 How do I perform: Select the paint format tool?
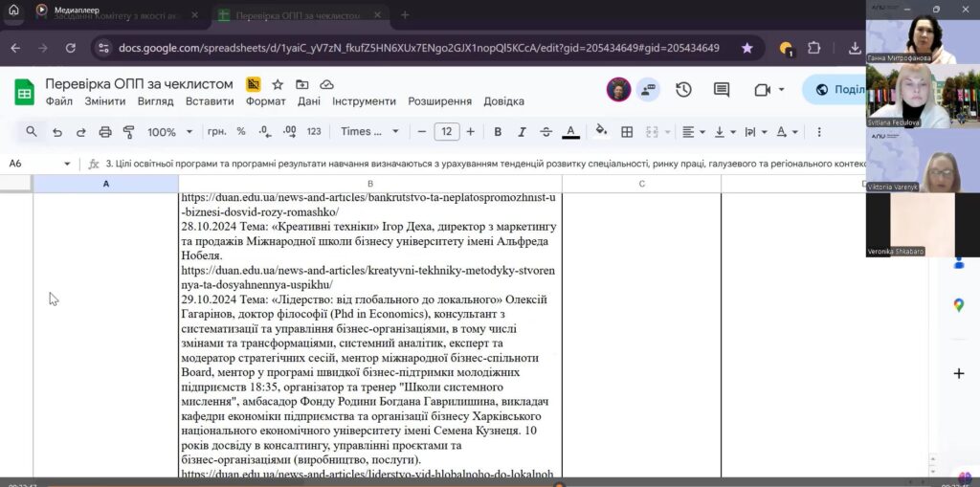[x=129, y=132]
